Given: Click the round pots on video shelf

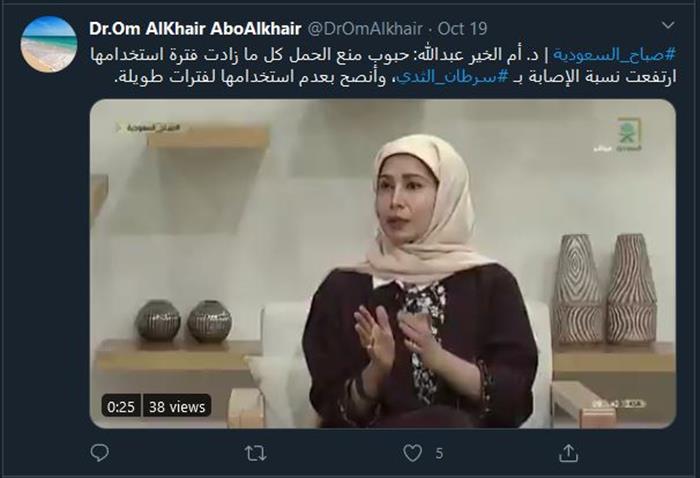Looking at the screenshot, I should pyautogui.click(x=183, y=321).
